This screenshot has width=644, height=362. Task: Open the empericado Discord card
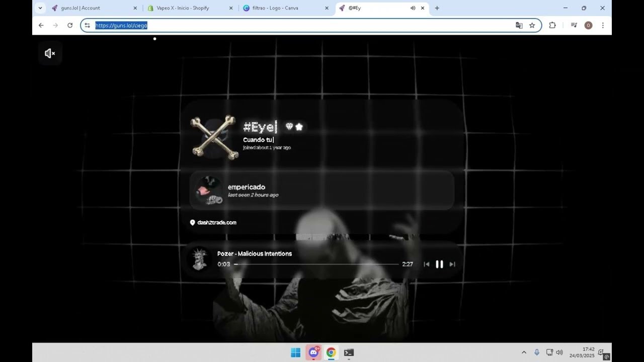tap(322, 190)
